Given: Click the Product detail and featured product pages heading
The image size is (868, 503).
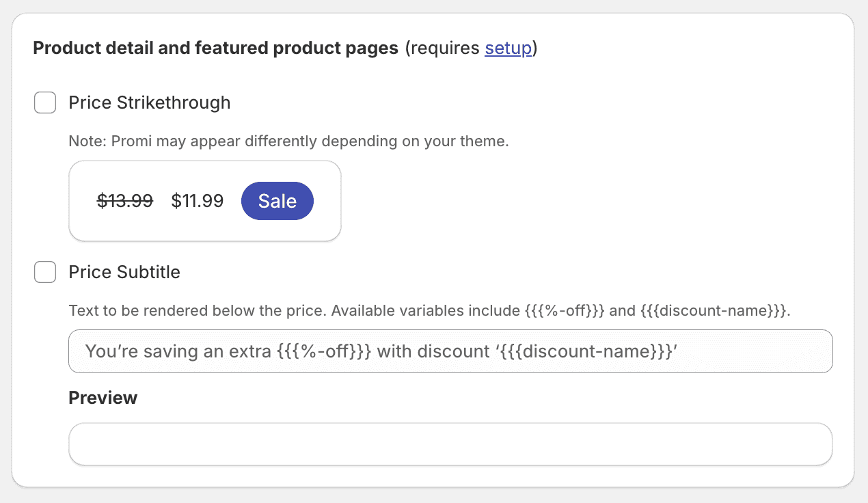Looking at the screenshot, I should (x=215, y=48).
